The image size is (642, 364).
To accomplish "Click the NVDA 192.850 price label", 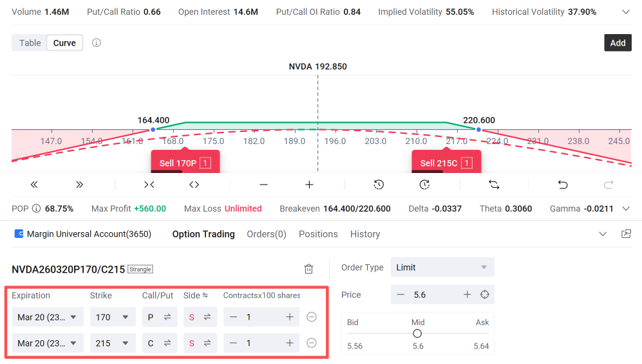I will (317, 66).
